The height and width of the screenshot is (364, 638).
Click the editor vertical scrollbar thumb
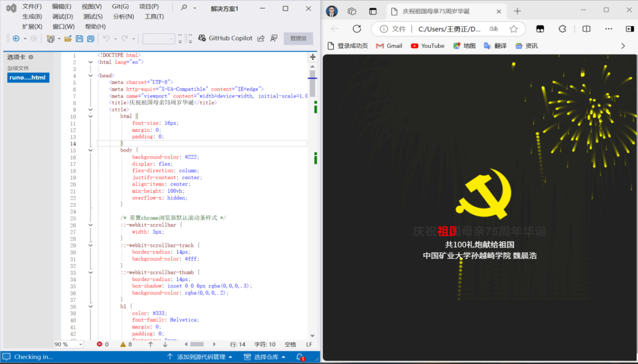click(x=312, y=84)
